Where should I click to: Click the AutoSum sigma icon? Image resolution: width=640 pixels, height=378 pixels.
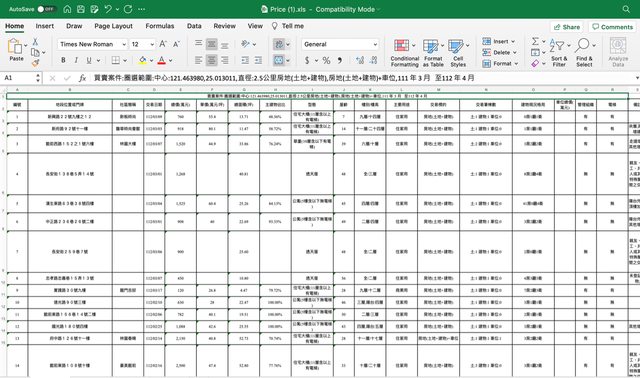pos(535,41)
